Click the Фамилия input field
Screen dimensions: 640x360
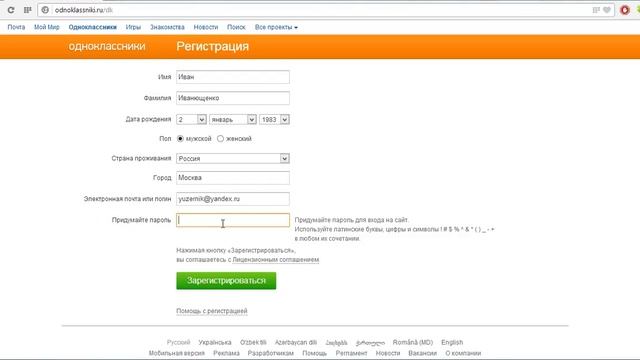pyautogui.click(x=233, y=98)
